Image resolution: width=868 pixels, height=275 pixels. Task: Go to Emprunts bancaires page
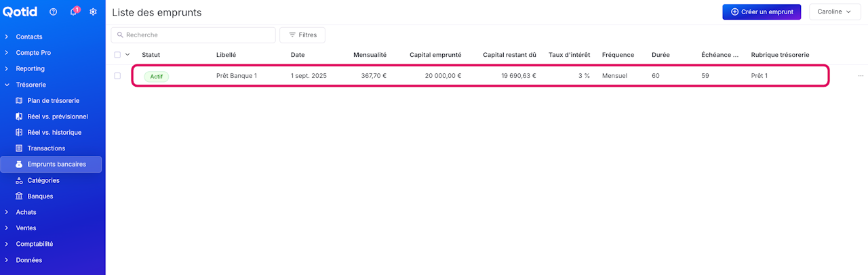click(x=56, y=164)
